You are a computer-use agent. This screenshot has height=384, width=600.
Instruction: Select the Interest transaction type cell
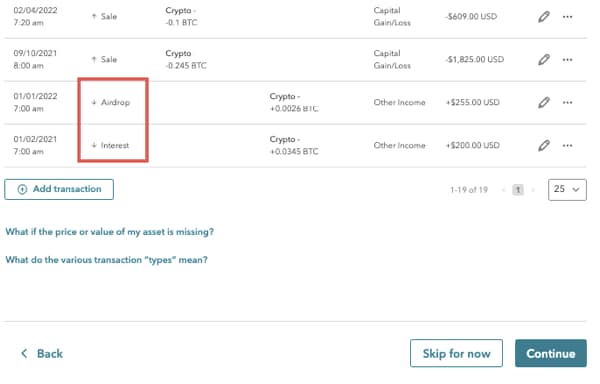pyautogui.click(x=111, y=145)
